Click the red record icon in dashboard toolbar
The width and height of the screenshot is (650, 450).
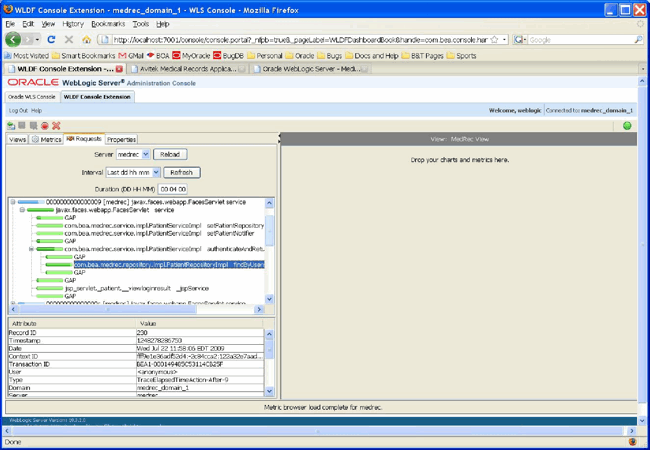coord(45,126)
